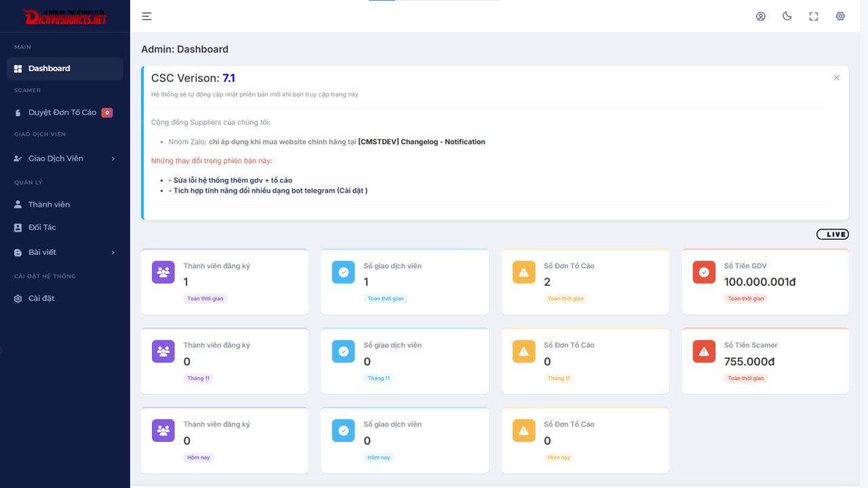Viewport: 868px width, 488px height.
Task: Dismiss the CSC Version notice with X
Action: coord(836,78)
